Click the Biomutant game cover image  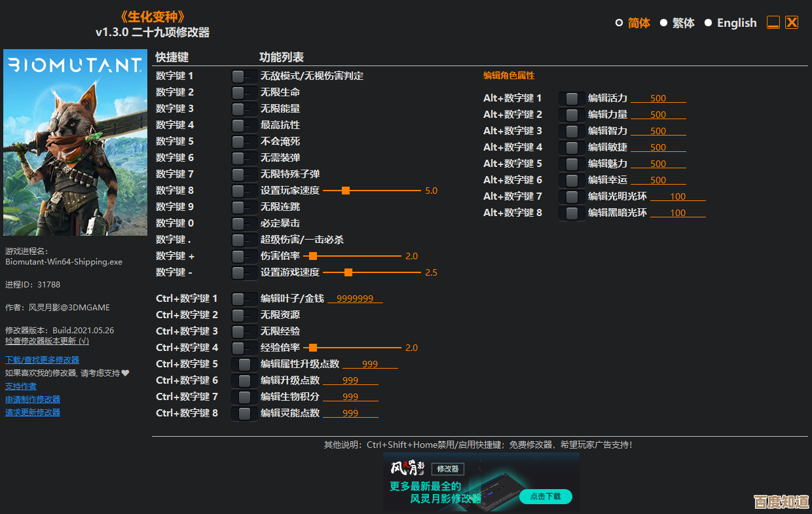tap(75, 142)
